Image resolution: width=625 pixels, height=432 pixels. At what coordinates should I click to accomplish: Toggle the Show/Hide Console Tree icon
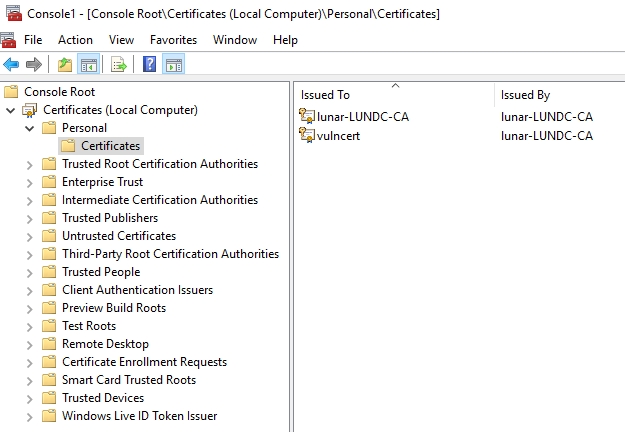pos(88,65)
